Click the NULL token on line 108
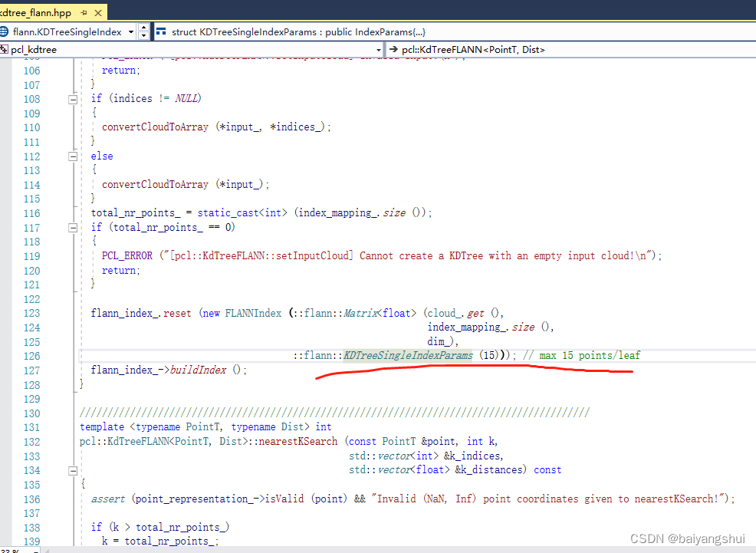 (186, 99)
